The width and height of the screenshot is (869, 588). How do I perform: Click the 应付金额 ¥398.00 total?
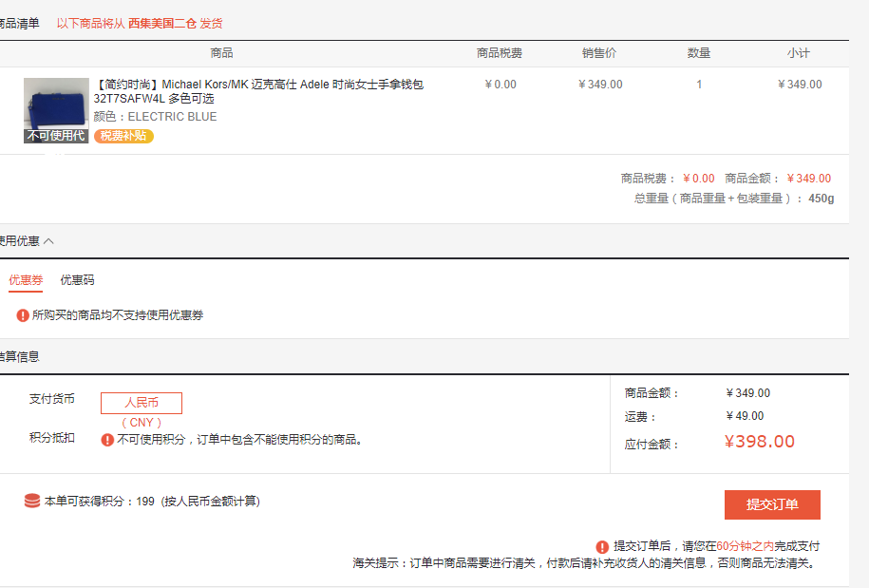click(760, 442)
